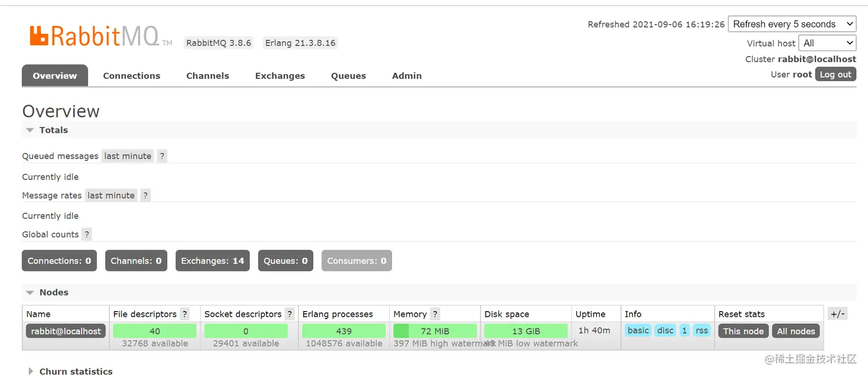Open Socket descriptors help icon
Viewport: 868px width, 376px height.
click(x=289, y=314)
